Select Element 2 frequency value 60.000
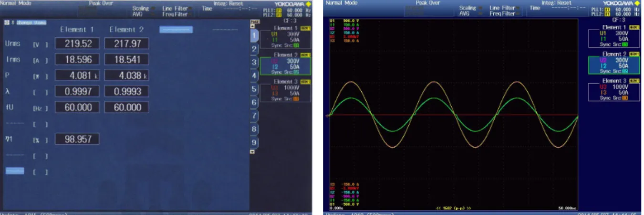The image size is (644, 215). tap(126, 107)
